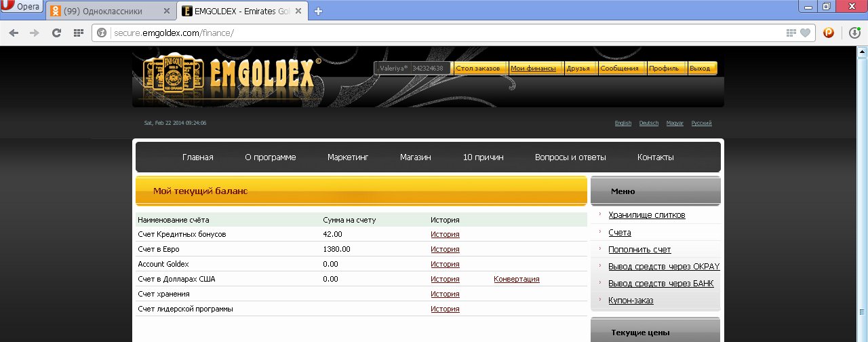Click the account number 342324638

(x=428, y=69)
